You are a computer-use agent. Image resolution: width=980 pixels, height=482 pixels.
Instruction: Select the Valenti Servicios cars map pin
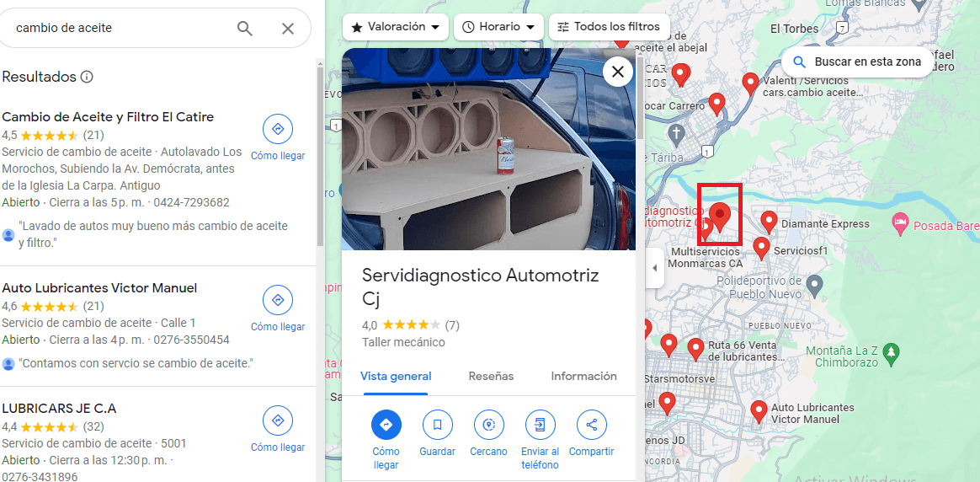750,83
